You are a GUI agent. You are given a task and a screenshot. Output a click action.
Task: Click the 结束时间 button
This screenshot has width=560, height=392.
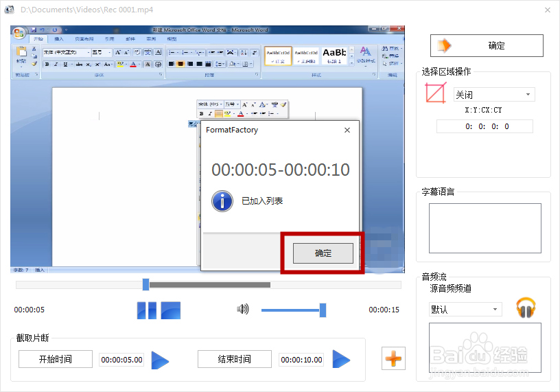[234, 359]
